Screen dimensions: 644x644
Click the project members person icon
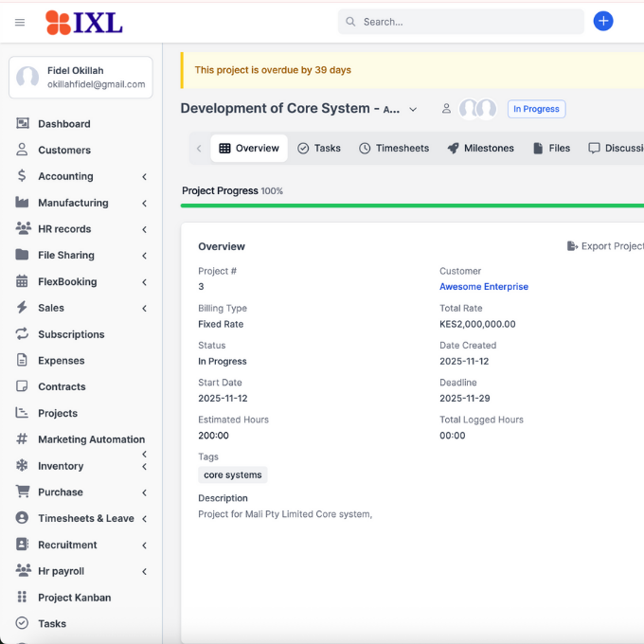pos(446,109)
